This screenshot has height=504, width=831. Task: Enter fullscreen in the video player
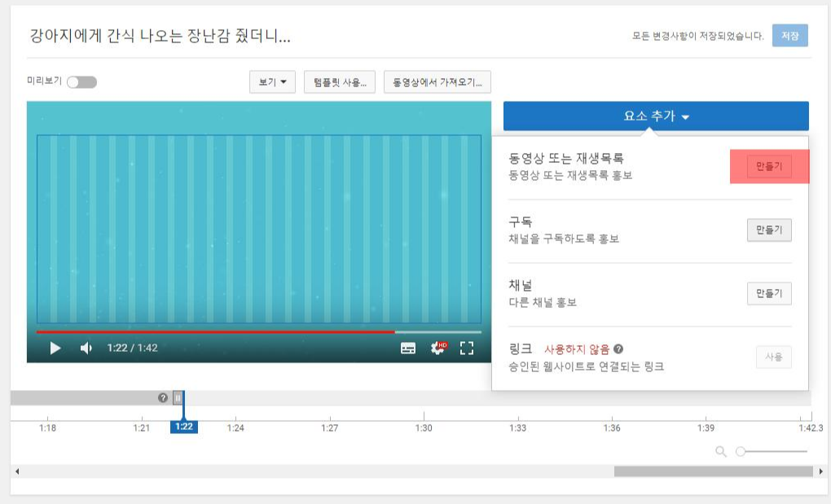467,348
